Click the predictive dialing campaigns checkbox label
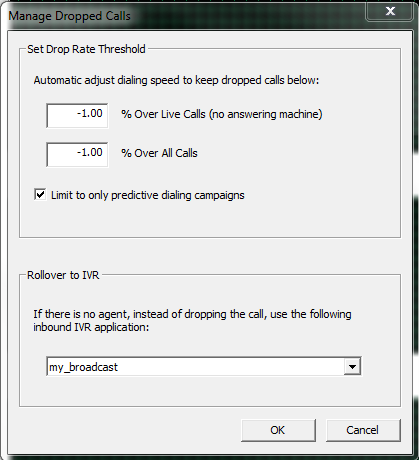Viewport: 419px width, 460px height. point(148,195)
